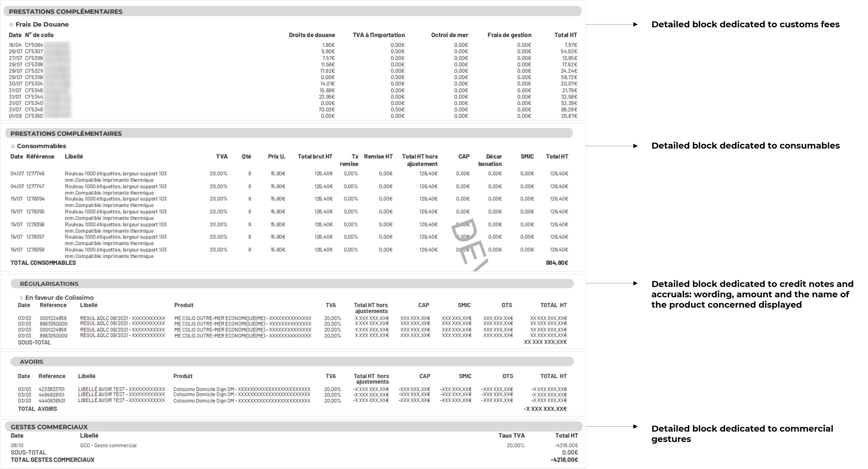Click the 'Prix U.' column header

tap(277, 156)
